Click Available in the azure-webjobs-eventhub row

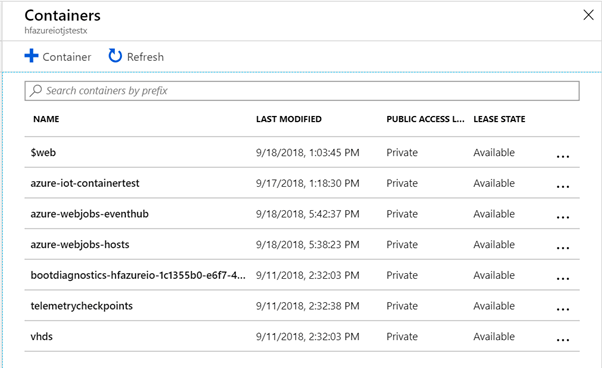[x=494, y=214]
